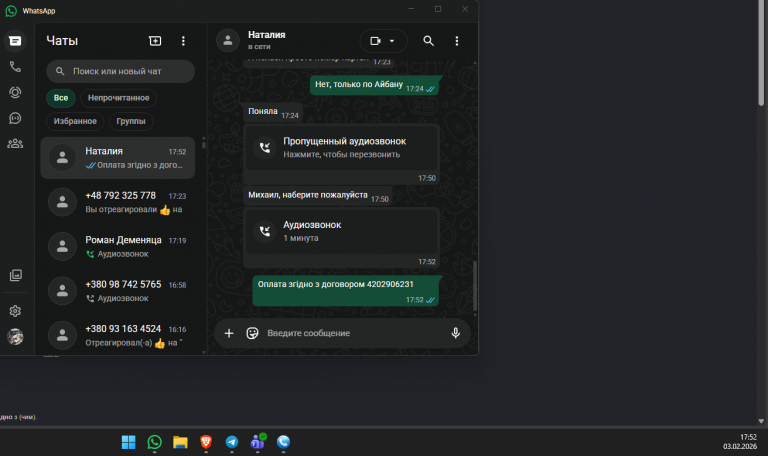The width and height of the screenshot is (768, 456).
Task: Open the emoji picker
Action: point(252,334)
